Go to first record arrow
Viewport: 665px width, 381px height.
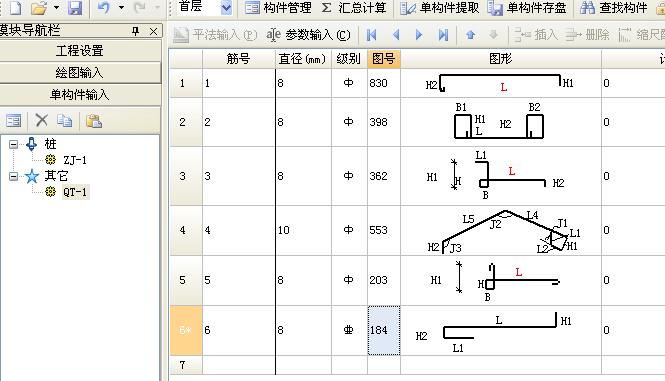[372, 35]
